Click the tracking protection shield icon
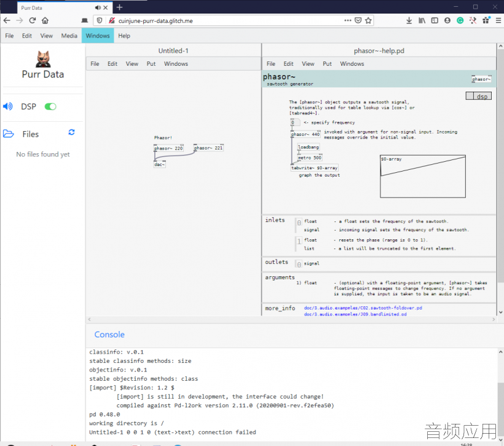The width and height of the screenshot is (504, 446). (x=100, y=20)
